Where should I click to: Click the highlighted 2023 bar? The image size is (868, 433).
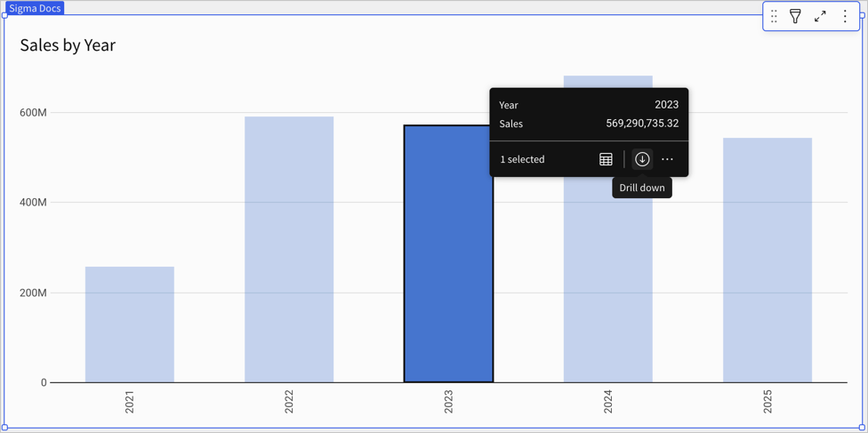click(448, 253)
